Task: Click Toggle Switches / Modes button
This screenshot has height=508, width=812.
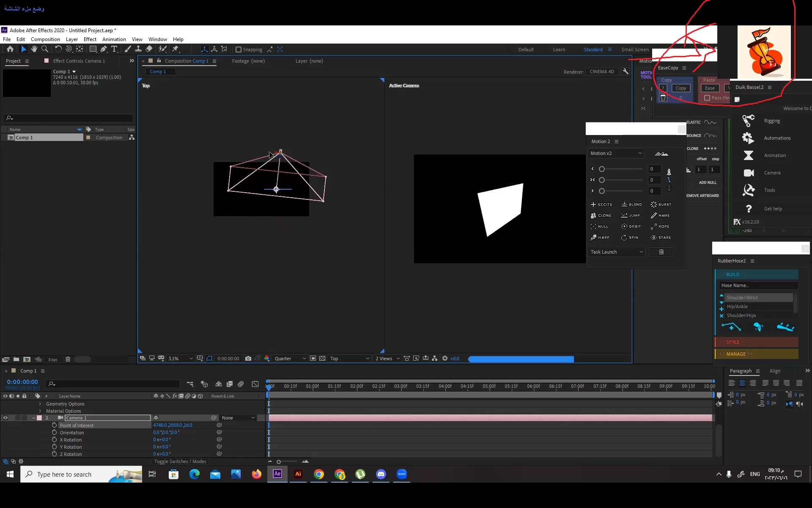Action: [x=180, y=461]
